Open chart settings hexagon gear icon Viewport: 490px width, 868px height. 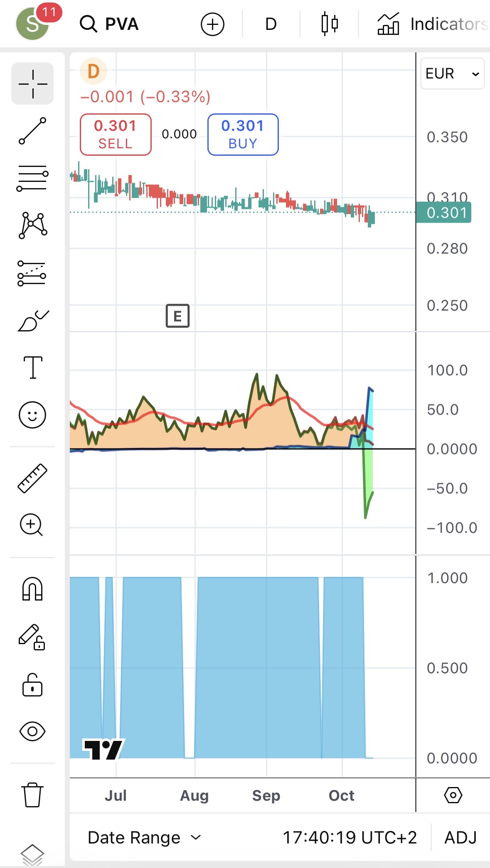coord(453,795)
